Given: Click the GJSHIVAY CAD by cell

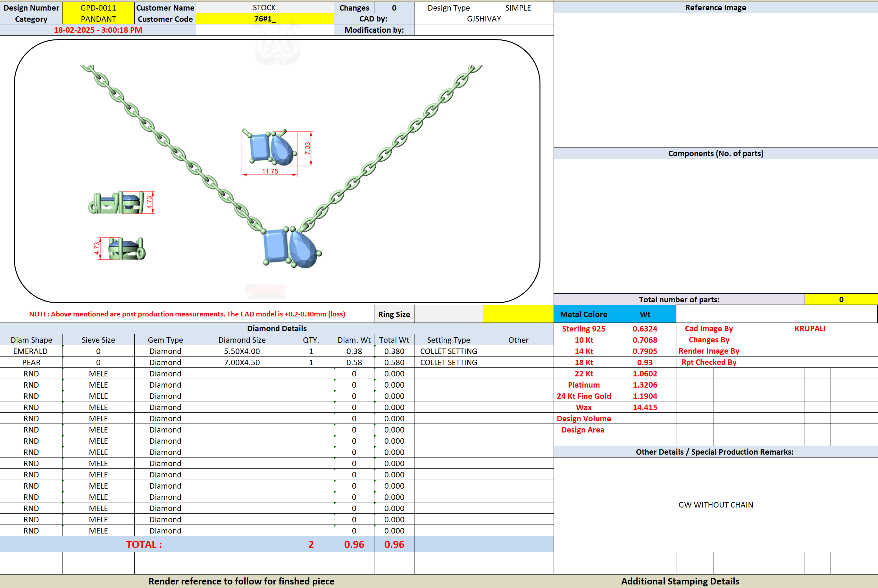Looking at the screenshot, I should [484, 19].
